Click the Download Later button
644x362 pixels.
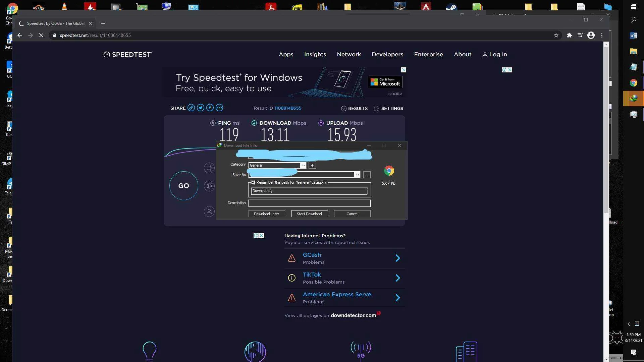[267, 214]
